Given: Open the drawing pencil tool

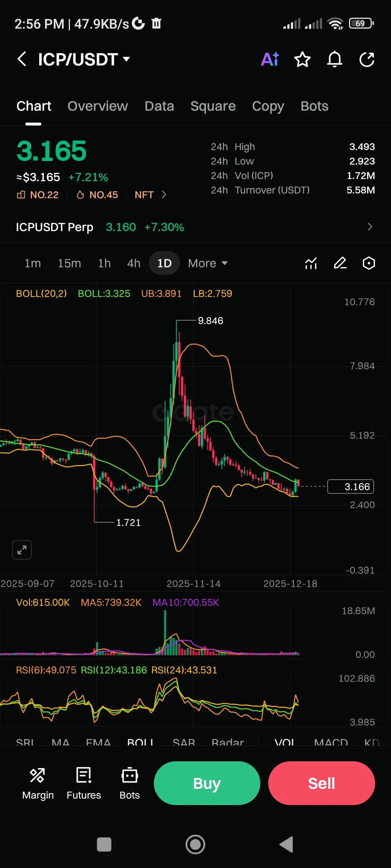Looking at the screenshot, I should tap(340, 263).
